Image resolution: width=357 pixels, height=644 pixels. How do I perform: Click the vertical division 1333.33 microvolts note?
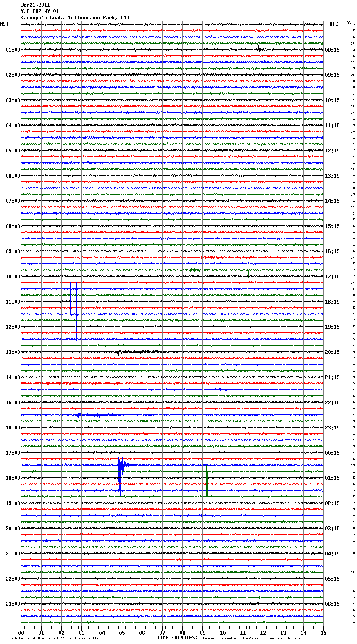click(54, 638)
